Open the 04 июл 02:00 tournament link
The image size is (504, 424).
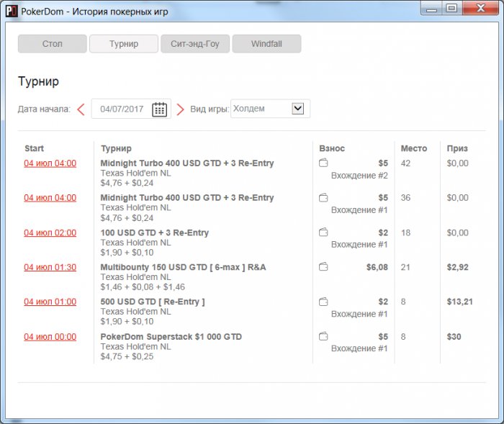[x=50, y=233]
